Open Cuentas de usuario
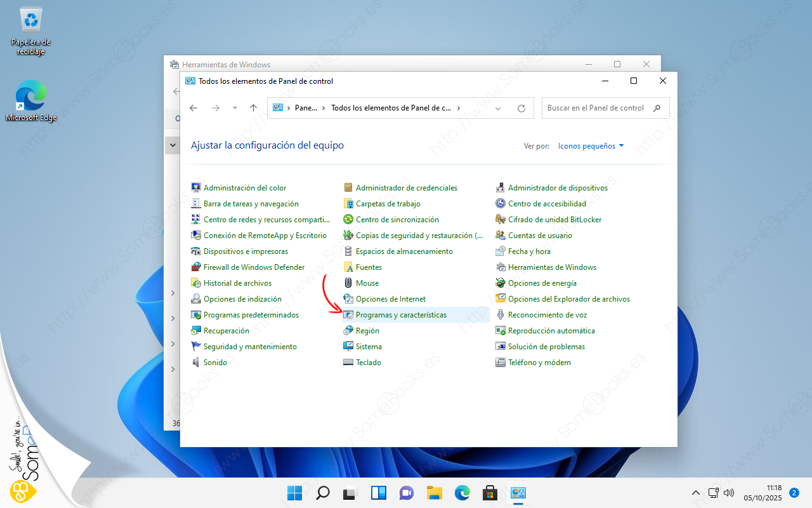 (x=540, y=236)
